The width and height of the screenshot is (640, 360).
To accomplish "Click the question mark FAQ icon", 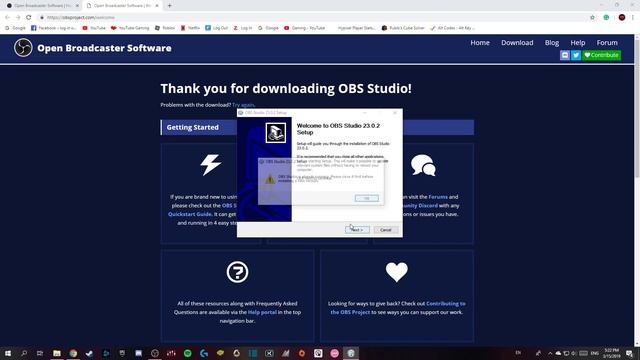I will coord(237,272).
